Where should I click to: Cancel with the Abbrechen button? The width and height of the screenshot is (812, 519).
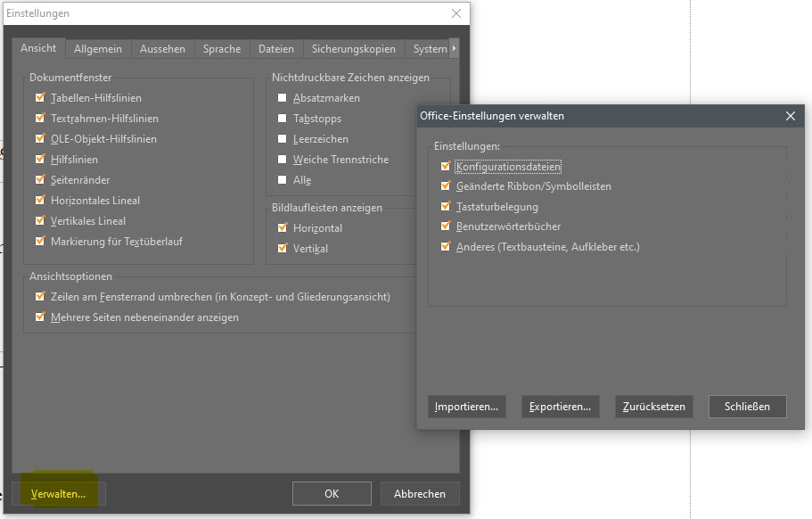pyautogui.click(x=420, y=494)
